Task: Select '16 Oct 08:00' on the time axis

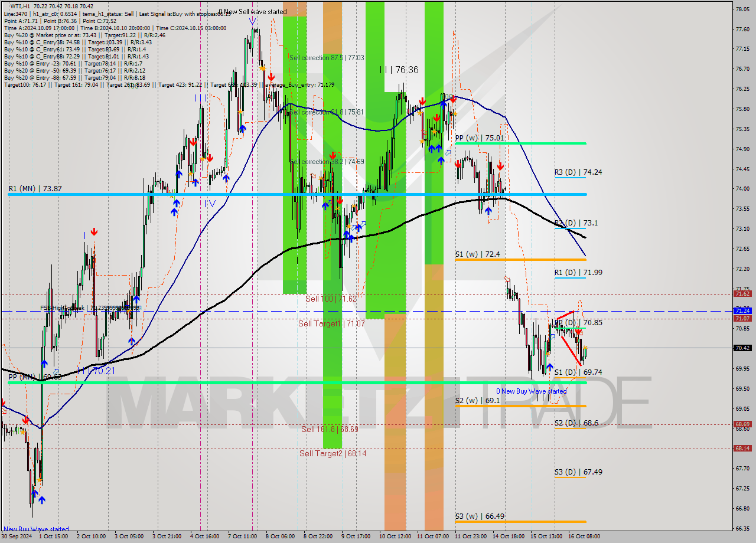Action: 584,537
